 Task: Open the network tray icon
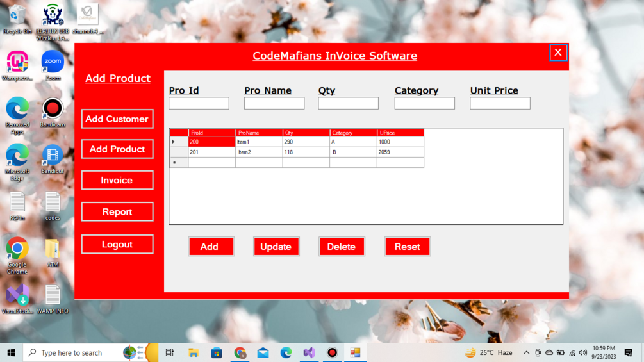[x=572, y=352]
